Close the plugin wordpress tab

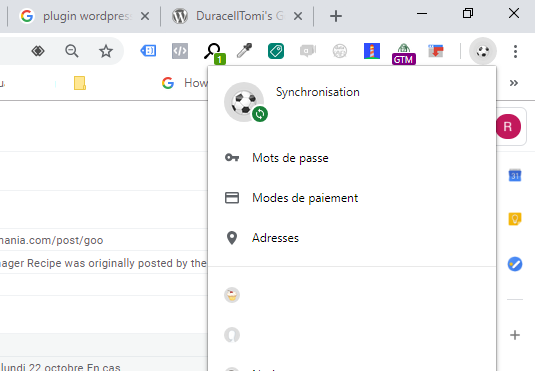145,16
